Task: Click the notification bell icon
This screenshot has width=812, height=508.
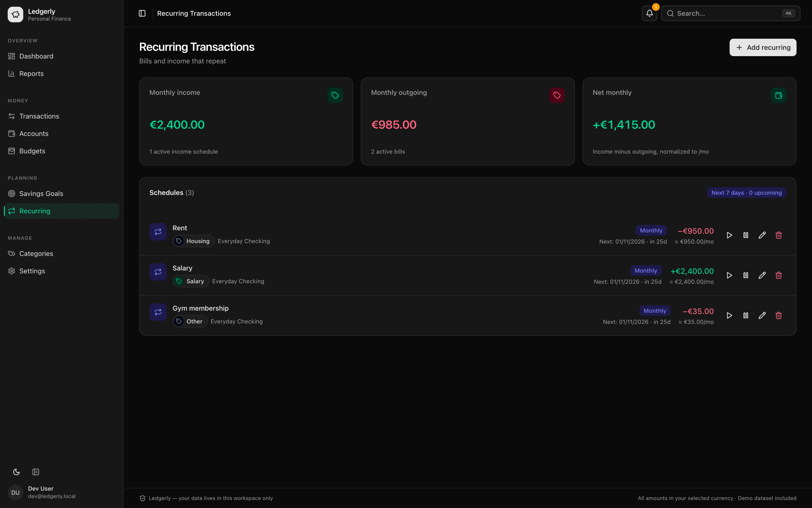Action: pyautogui.click(x=649, y=14)
